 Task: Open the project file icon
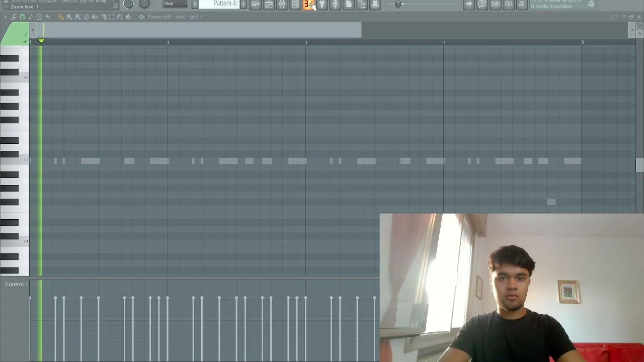point(349,5)
